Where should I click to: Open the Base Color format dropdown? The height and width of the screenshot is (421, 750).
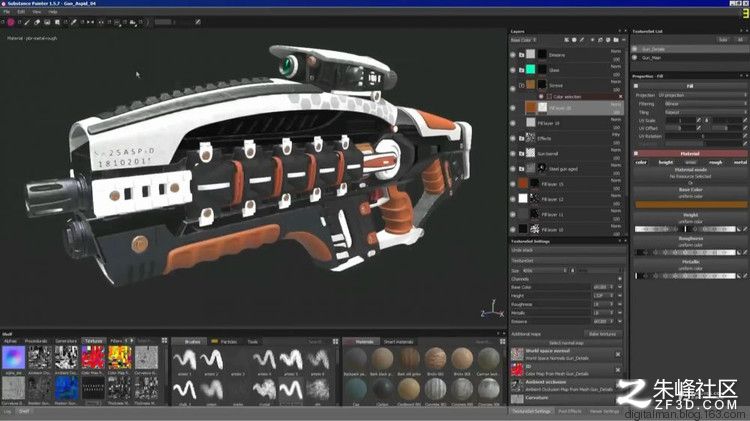coord(603,288)
